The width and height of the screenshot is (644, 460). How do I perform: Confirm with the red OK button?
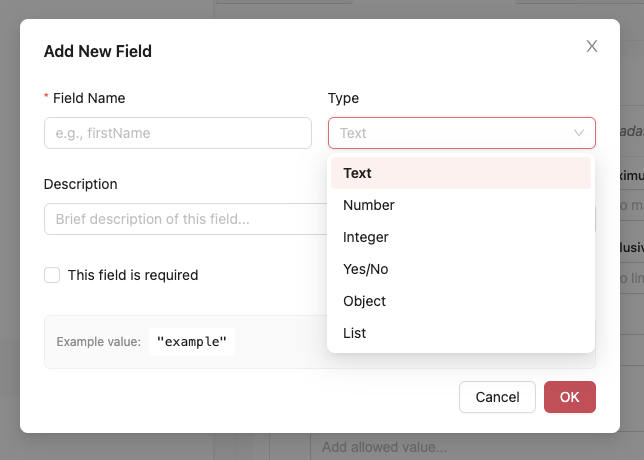(570, 397)
